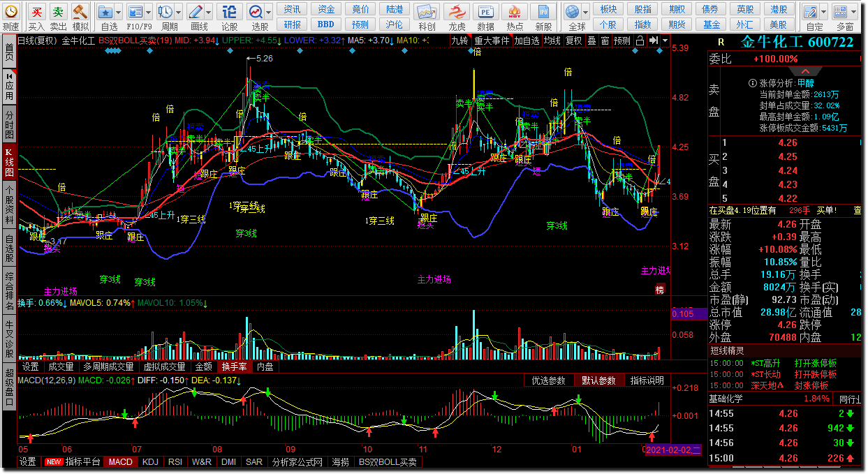The width and height of the screenshot is (868, 474).
Task: Toggle the 窗 window option
Action: tap(605, 40)
